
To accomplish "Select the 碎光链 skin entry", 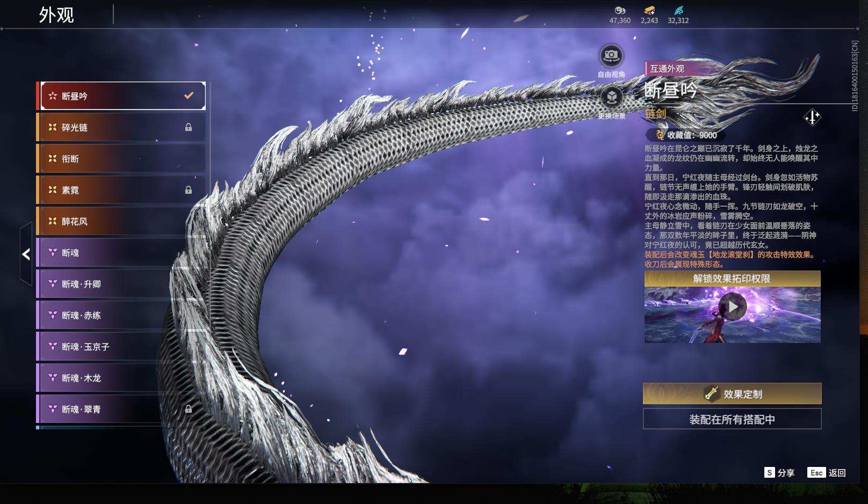I will 121,127.
